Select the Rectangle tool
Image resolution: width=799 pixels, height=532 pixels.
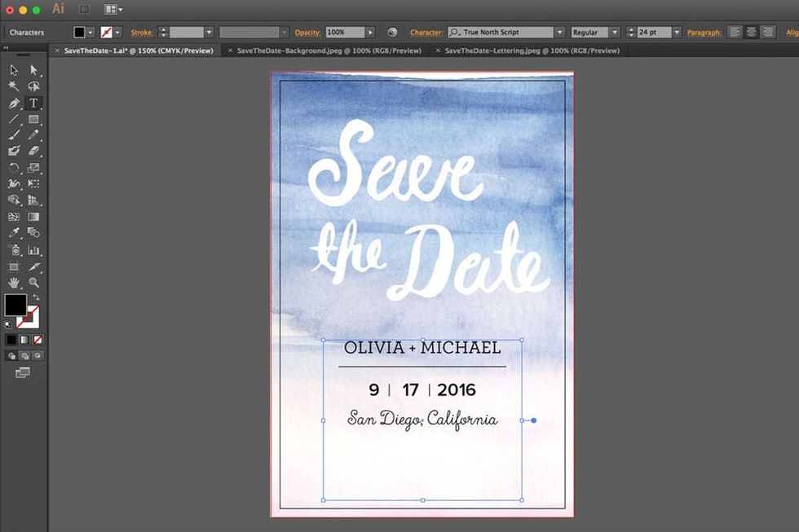[33, 119]
